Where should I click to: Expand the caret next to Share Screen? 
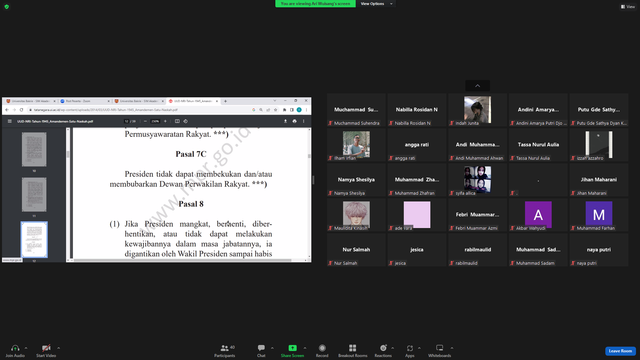pos(305,348)
